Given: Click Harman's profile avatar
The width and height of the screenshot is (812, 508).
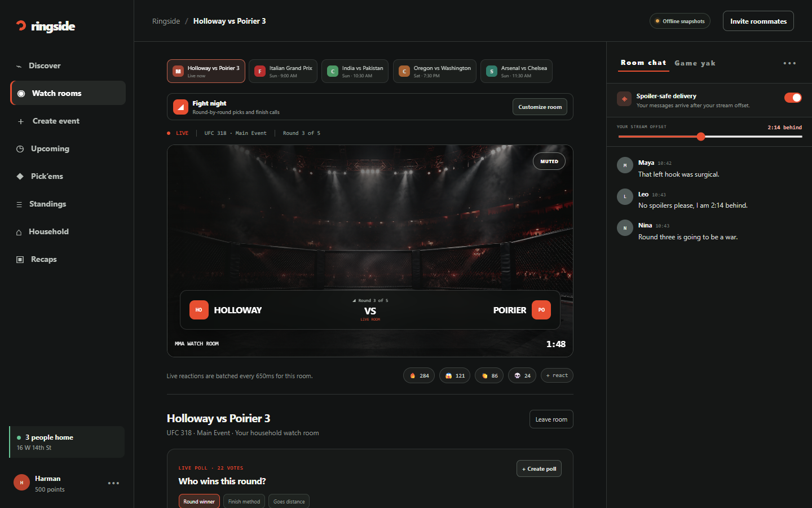Looking at the screenshot, I should point(21,483).
